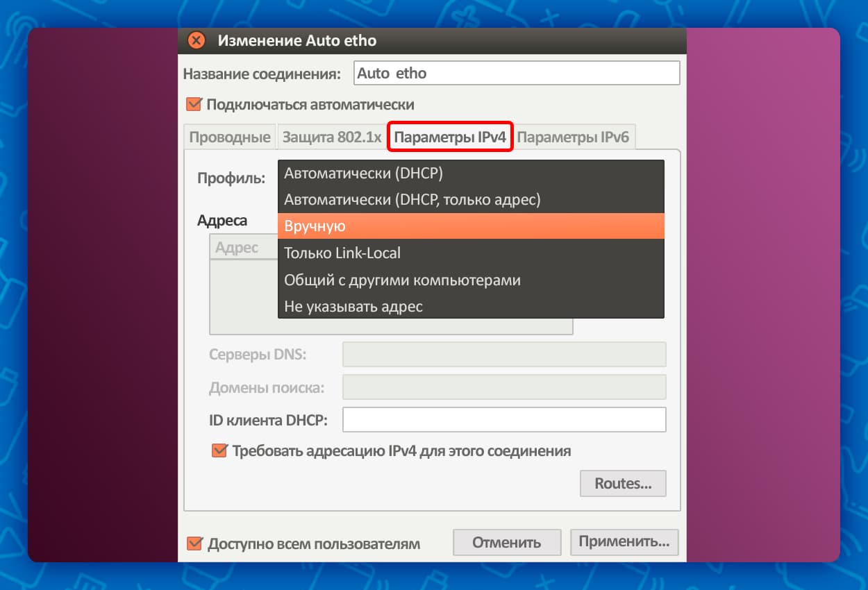Select the Параметры IPv4 tab
Viewport: 868px width, 590px height.
point(450,137)
